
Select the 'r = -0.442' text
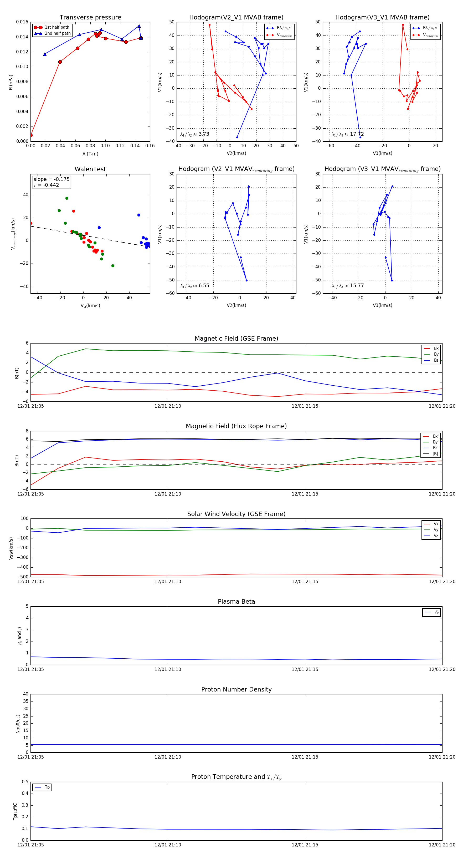click(x=46, y=185)
